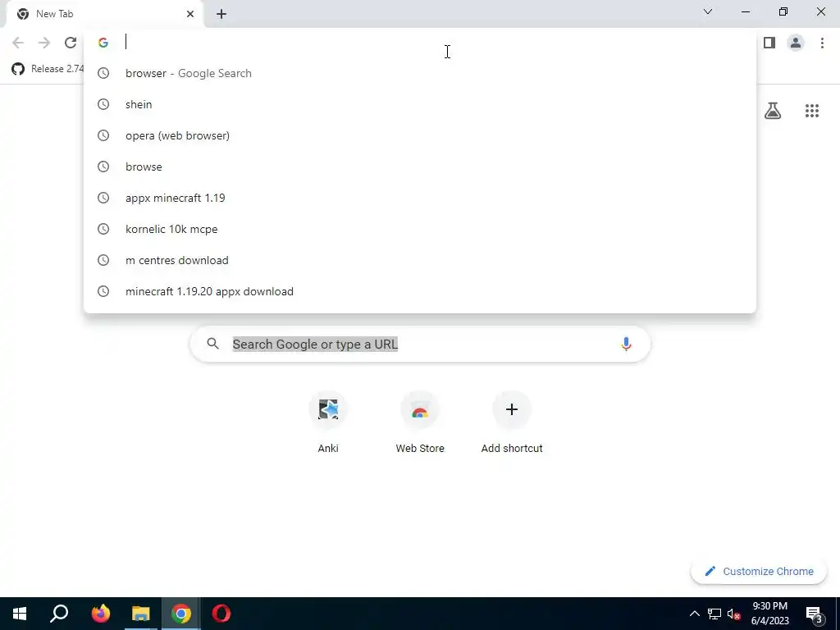Switch to the New Tab tab
The width and height of the screenshot is (840, 630).
click(105, 14)
